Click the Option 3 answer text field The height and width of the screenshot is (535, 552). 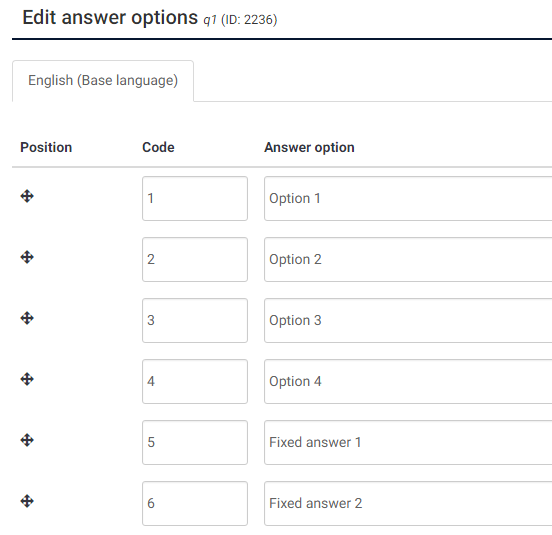pos(408,321)
